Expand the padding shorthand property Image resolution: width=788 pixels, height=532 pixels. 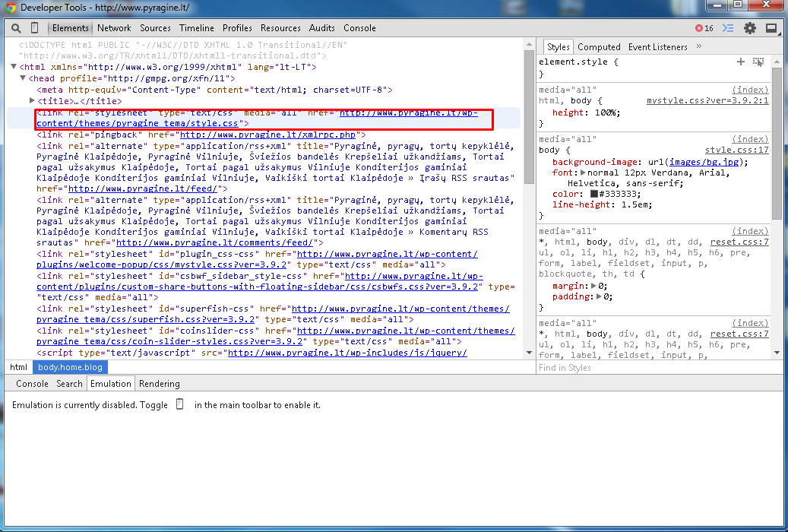(x=599, y=296)
